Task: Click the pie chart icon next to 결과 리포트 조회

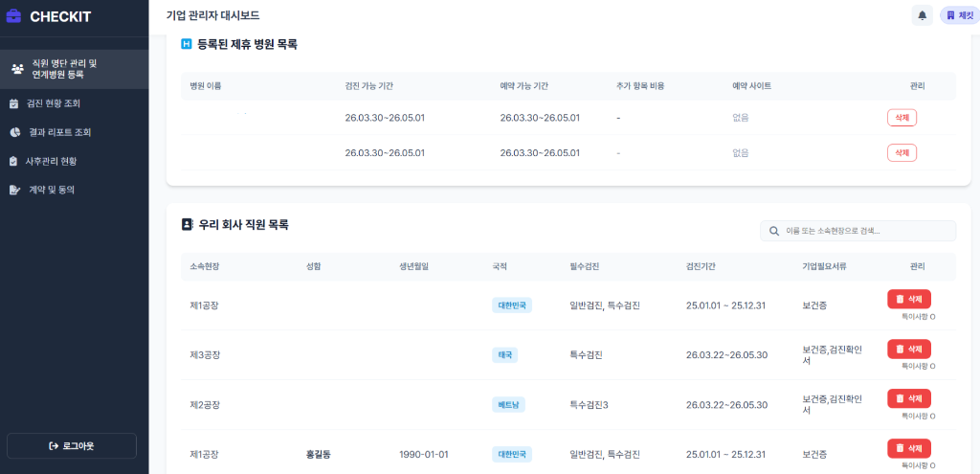Action: [14, 132]
